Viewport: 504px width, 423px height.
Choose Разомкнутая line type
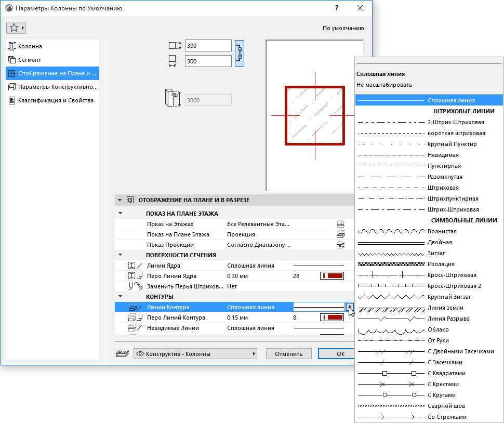pyautogui.click(x=429, y=177)
